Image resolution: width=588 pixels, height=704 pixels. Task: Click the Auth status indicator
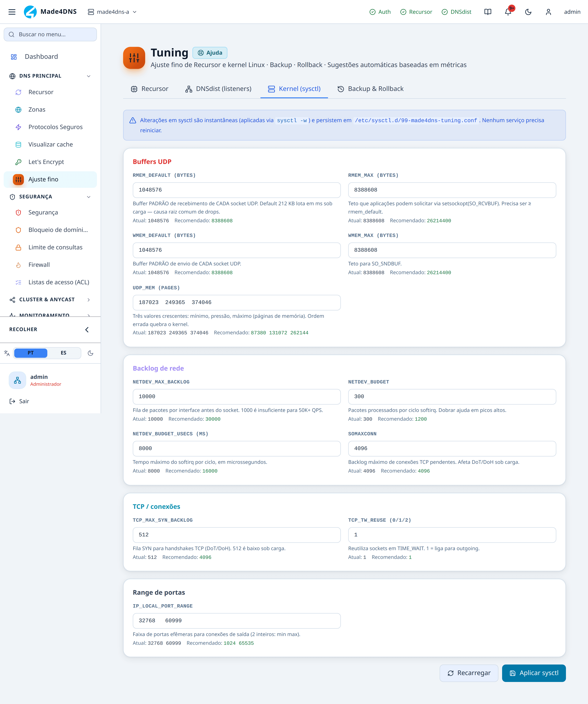380,12
